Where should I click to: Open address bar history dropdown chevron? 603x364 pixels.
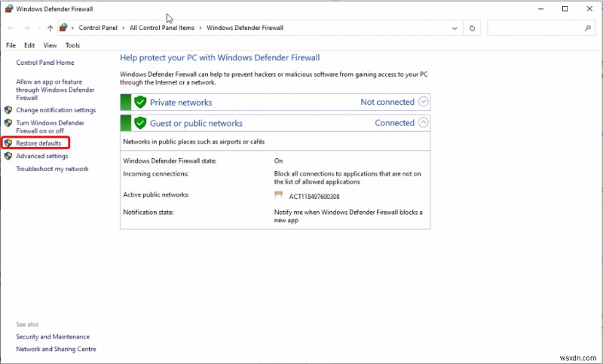click(455, 28)
